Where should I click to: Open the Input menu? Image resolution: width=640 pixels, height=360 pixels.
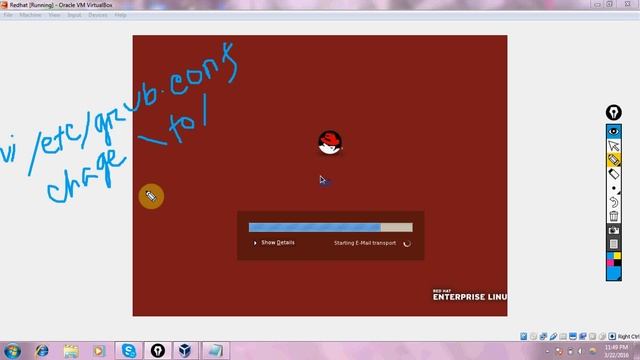click(74, 15)
